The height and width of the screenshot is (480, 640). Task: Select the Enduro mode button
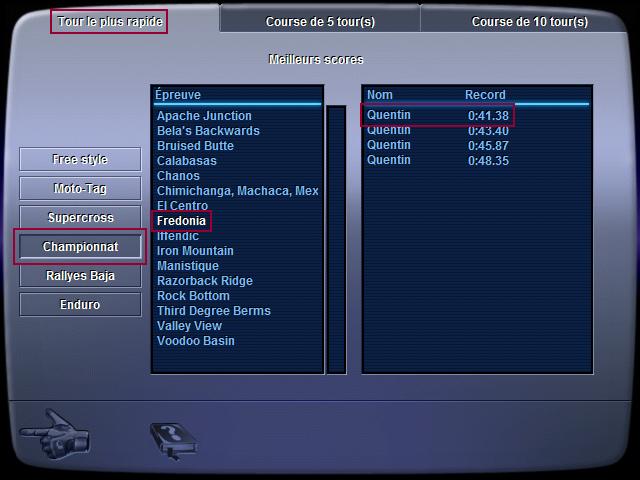pyautogui.click(x=80, y=304)
